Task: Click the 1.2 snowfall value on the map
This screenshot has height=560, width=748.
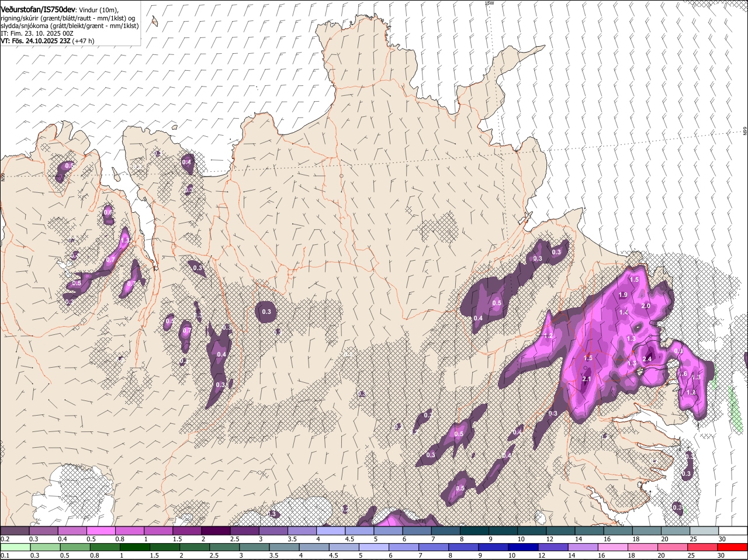Action: pyautogui.click(x=548, y=336)
